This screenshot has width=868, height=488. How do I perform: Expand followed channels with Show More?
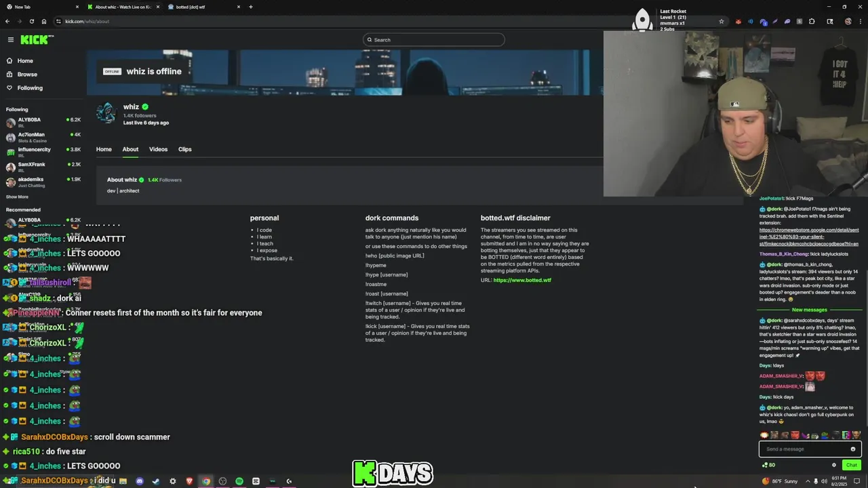point(17,197)
